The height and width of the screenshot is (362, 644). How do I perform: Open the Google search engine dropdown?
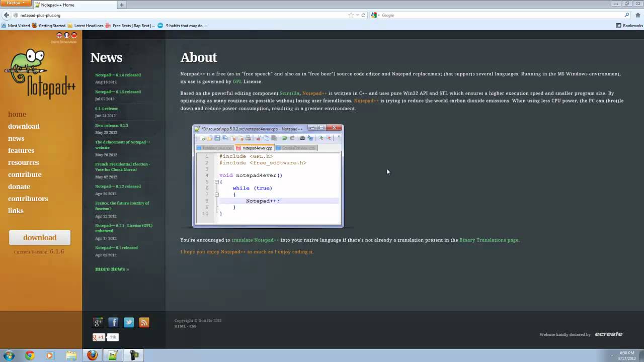point(374,15)
